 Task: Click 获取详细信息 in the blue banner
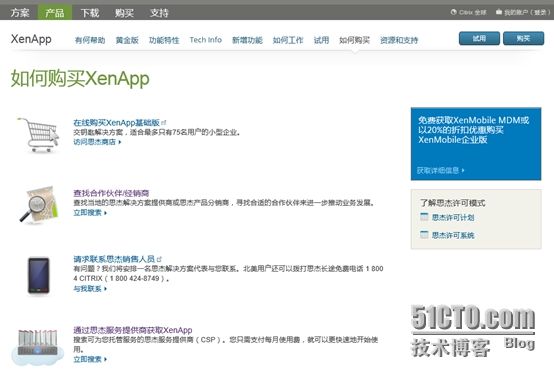click(438, 170)
